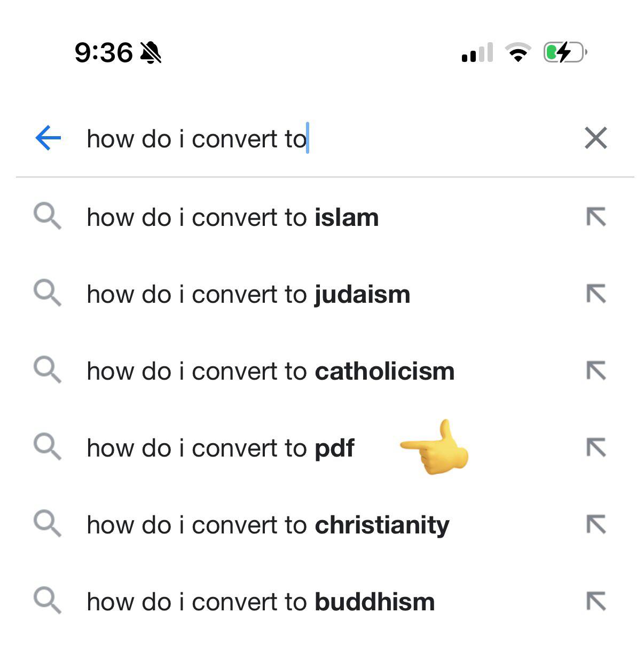This screenshot has height=652, width=644.
Task: Select 'how do i convert to judaism' suggestion
Action: [x=248, y=294]
